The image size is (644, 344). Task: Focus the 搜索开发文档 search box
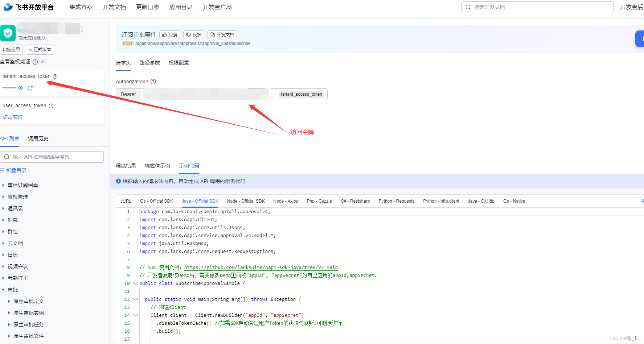(537, 7)
